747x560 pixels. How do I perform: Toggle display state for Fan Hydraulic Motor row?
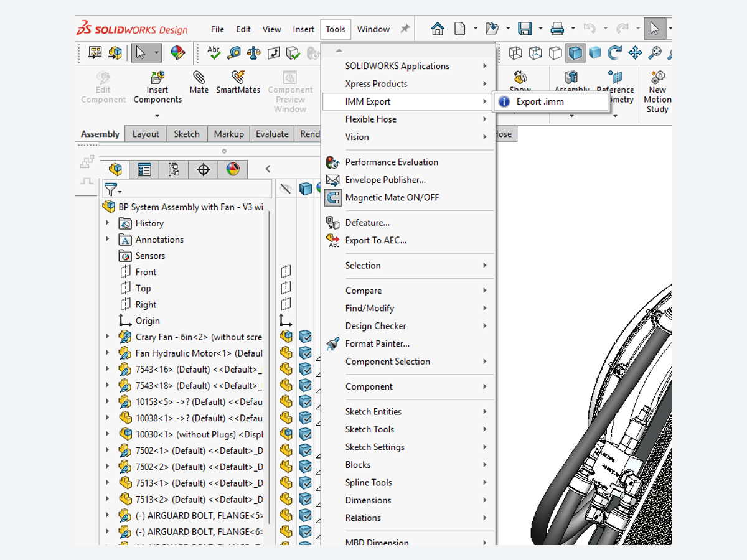305,353
